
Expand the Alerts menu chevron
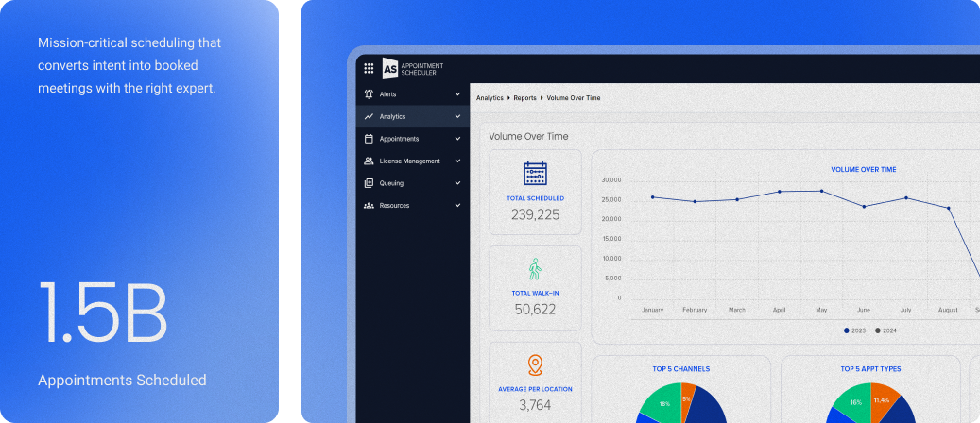click(457, 94)
